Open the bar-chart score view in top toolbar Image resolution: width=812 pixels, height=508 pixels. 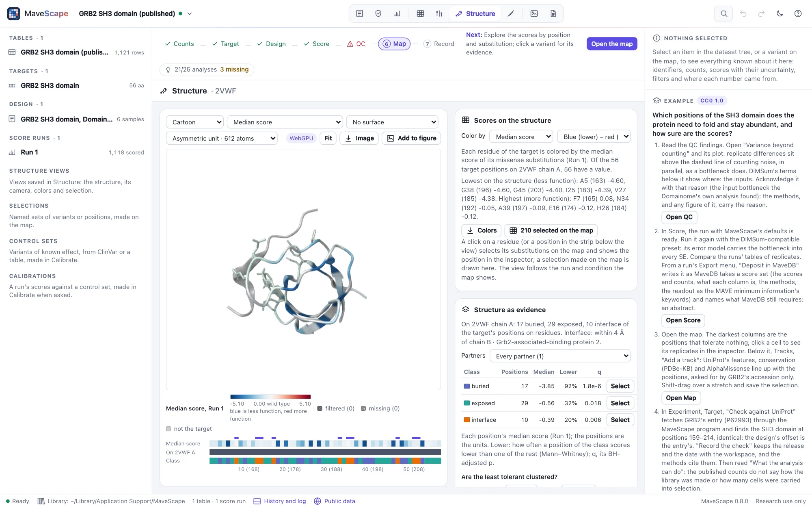[397, 13]
